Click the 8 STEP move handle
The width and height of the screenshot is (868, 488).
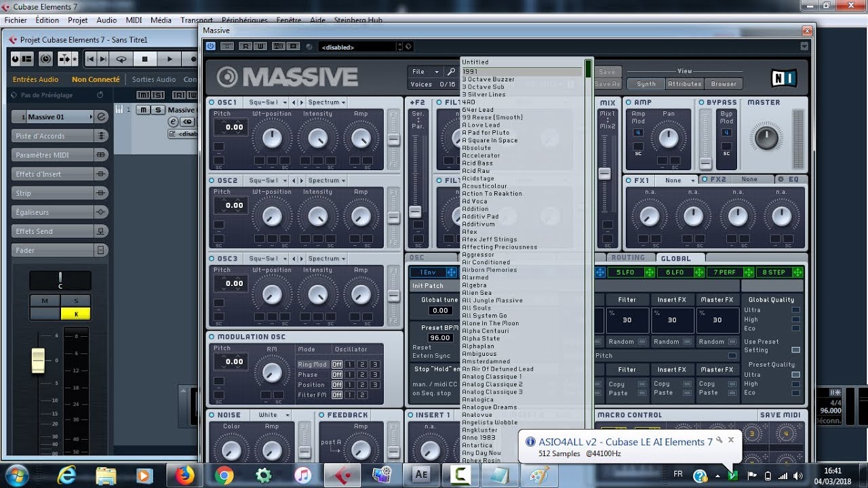point(797,272)
